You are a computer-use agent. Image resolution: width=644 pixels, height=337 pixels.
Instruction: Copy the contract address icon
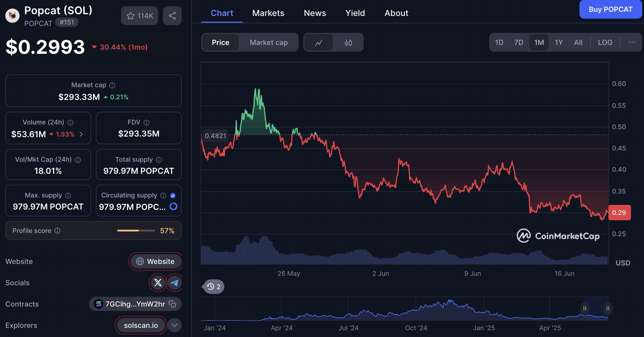pyautogui.click(x=173, y=304)
